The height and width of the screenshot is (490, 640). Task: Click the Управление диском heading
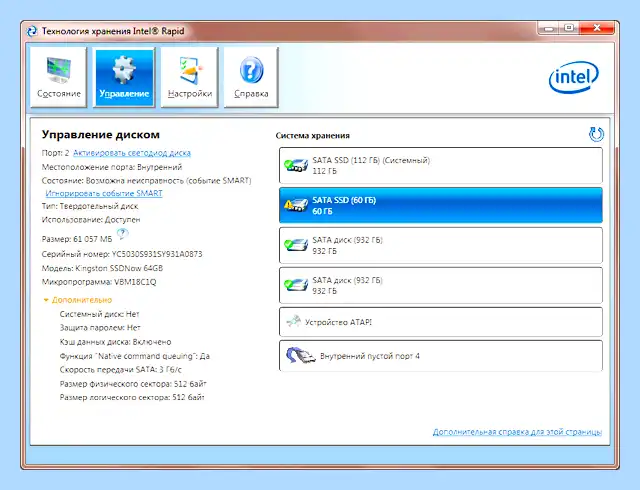101,134
